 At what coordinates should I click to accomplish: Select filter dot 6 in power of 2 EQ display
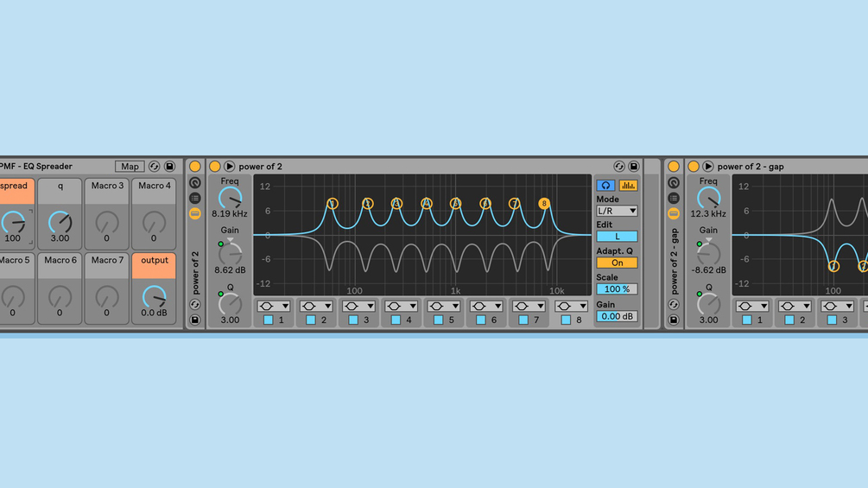pyautogui.click(x=485, y=204)
